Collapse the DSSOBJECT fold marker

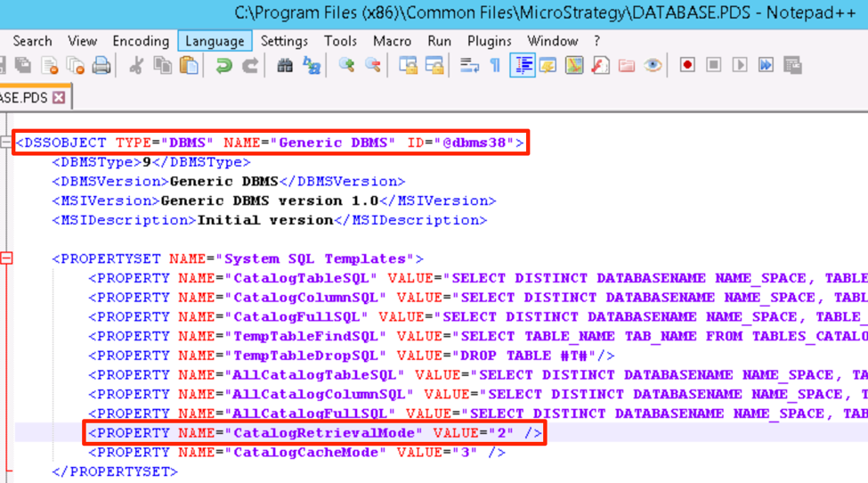[6, 143]
